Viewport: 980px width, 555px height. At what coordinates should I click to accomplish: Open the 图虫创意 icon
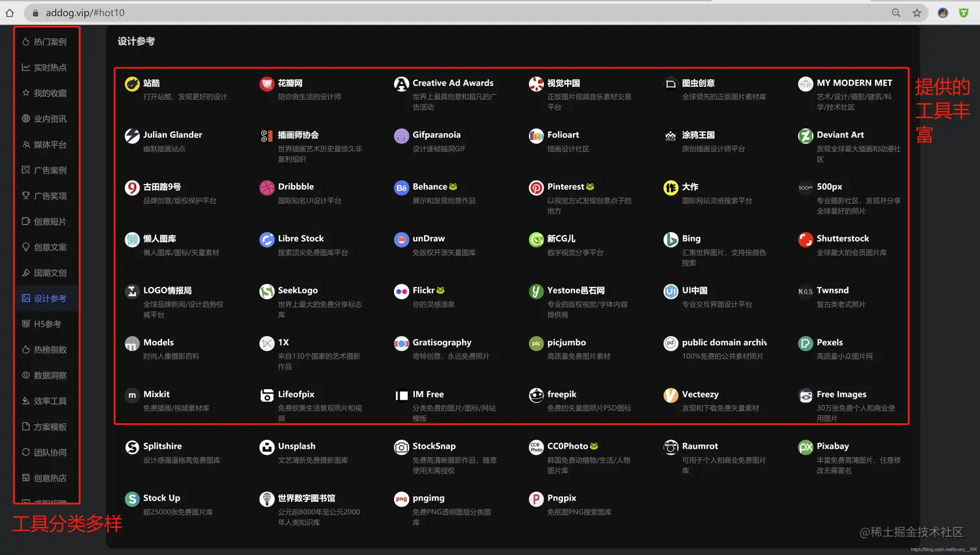coord(671,84)
